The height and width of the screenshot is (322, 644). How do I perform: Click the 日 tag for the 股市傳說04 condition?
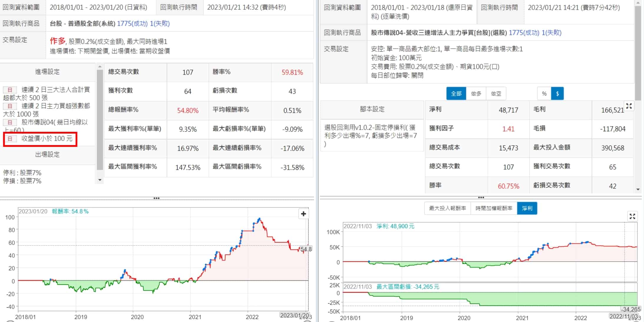point(10,122)
